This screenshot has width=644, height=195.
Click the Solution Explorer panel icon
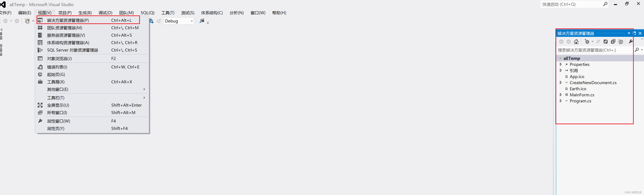click(40, 20)
